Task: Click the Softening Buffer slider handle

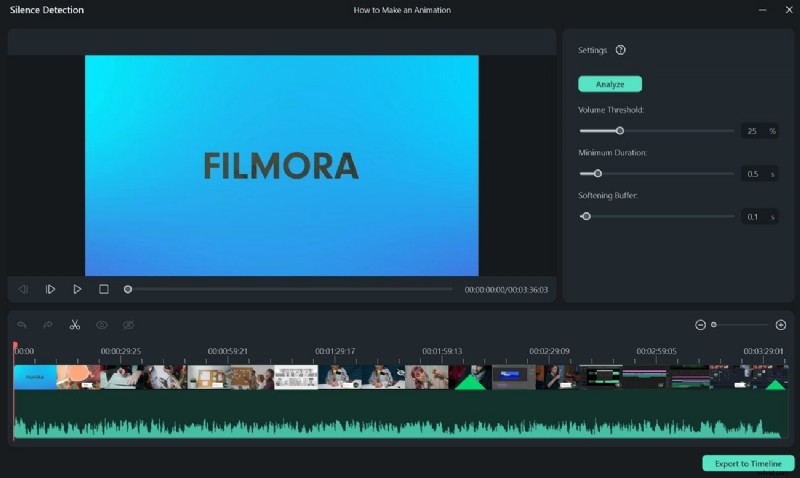Action: (586, 216)
